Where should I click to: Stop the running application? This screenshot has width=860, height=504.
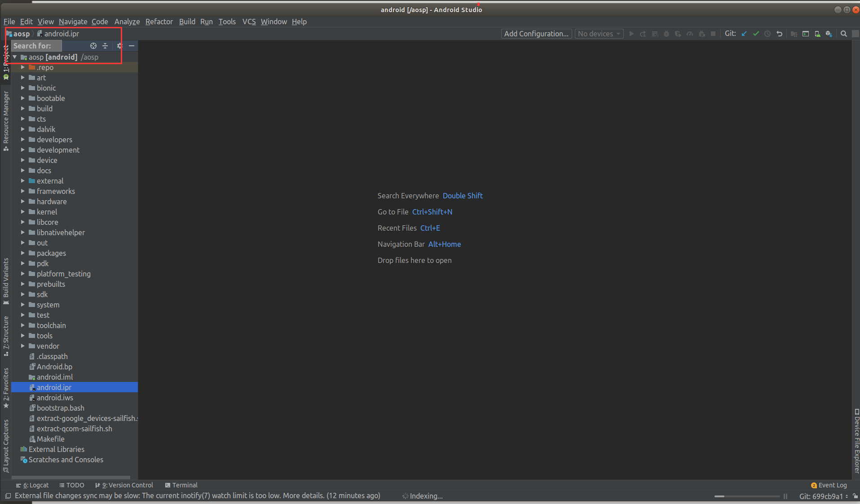713,34
